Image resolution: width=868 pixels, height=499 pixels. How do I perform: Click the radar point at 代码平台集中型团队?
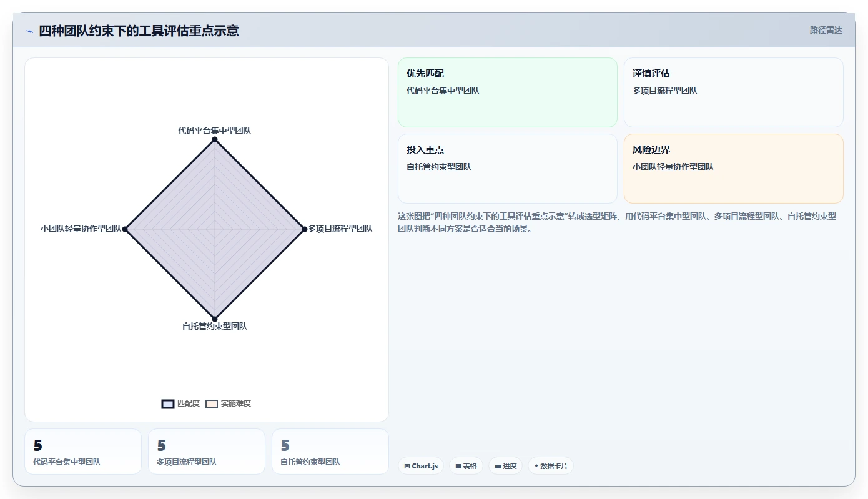215,139
